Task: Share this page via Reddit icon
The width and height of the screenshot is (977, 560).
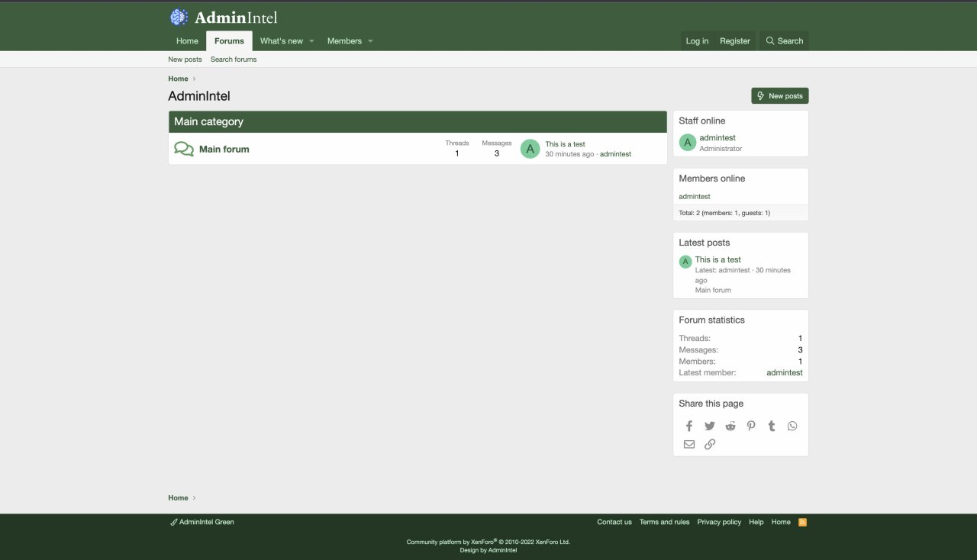Action: click(x=730, y=426)
